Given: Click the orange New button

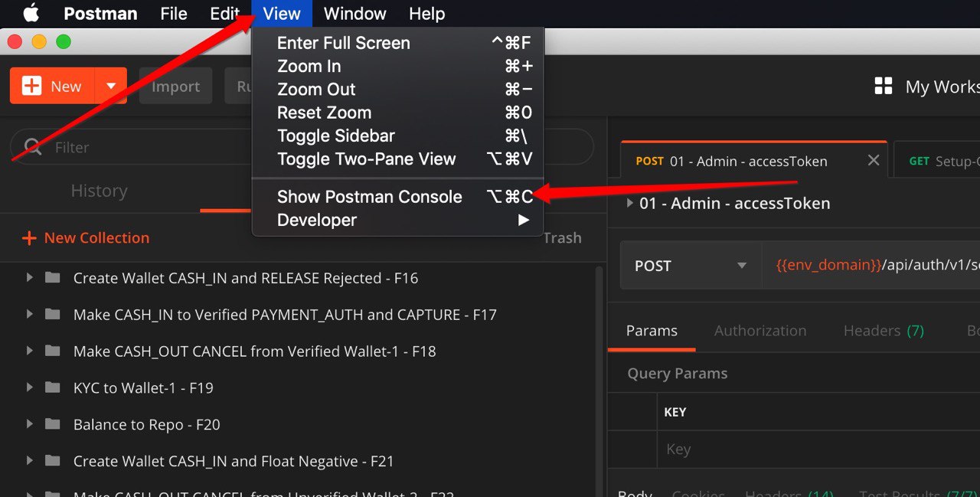Looking at the screenshot, I should (52, 87).
